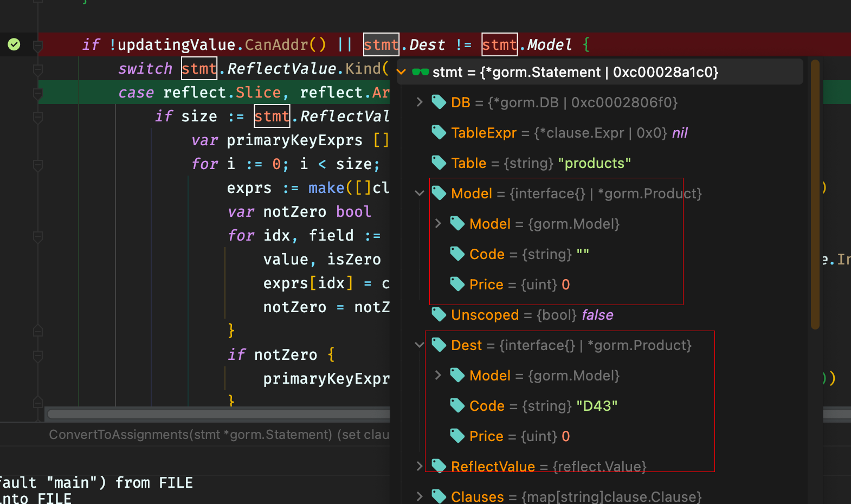Screen dimensions: 851x504
Task: Expand the Clauses map node
Action: [419, 496]
